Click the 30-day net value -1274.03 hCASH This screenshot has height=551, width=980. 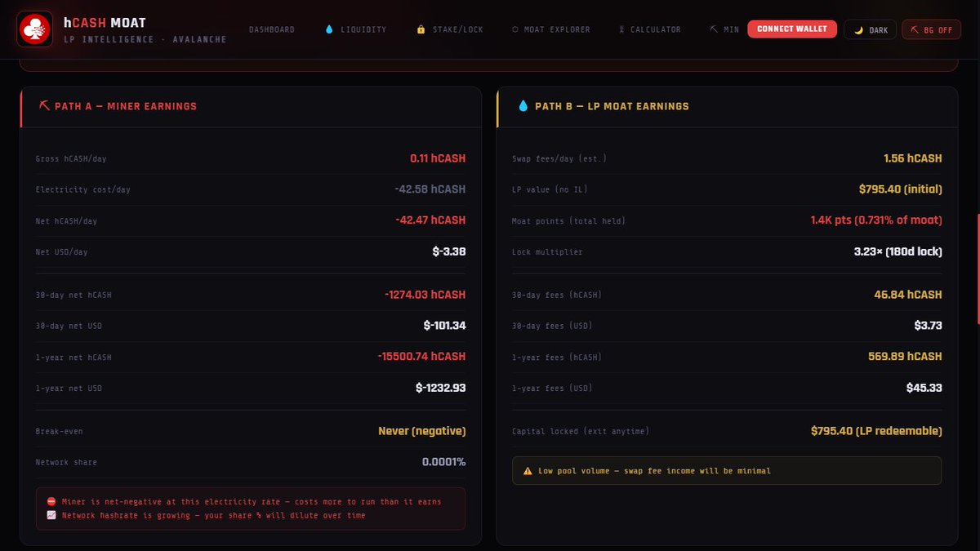point(425,294)
